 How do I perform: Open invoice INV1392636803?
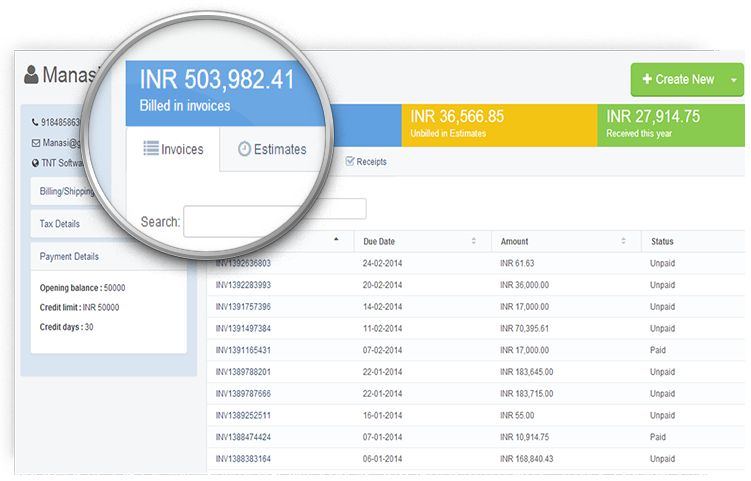click(243, 263)
